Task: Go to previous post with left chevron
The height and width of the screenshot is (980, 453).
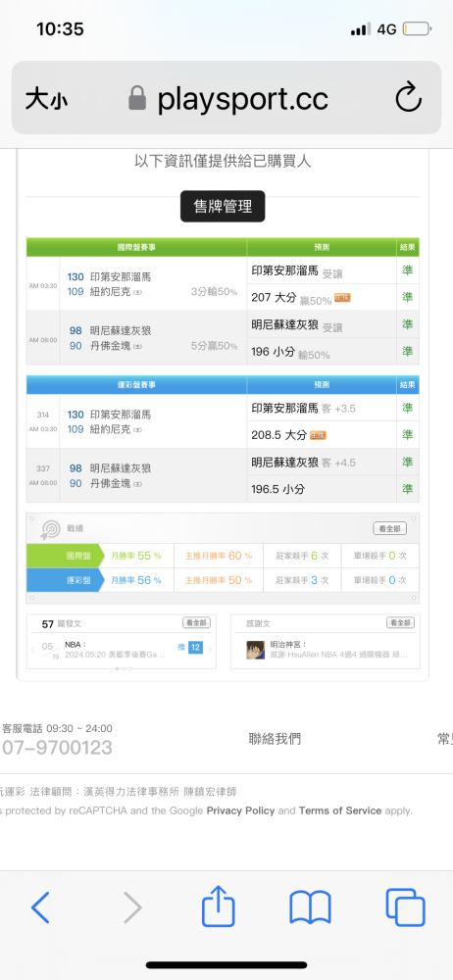Action: (x=33, y=650)
